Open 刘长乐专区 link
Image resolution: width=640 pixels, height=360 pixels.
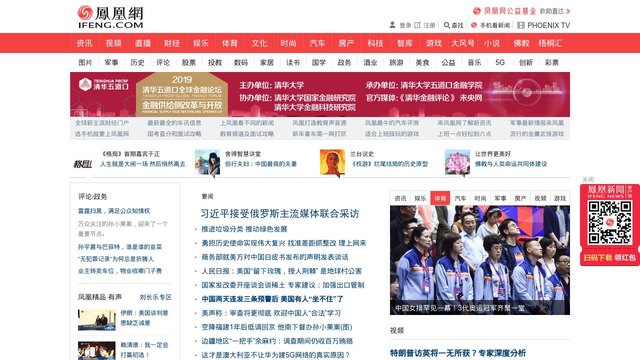(x=156, y=297)
